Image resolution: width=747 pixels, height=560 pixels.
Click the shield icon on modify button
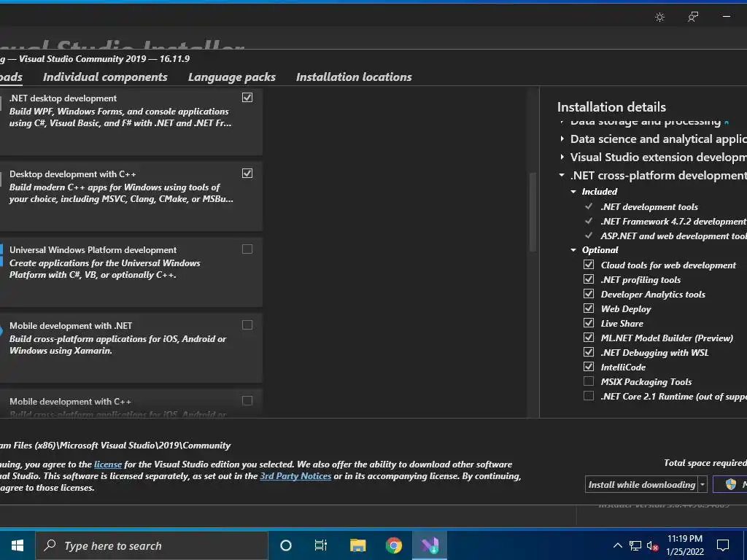coord(731,484)
